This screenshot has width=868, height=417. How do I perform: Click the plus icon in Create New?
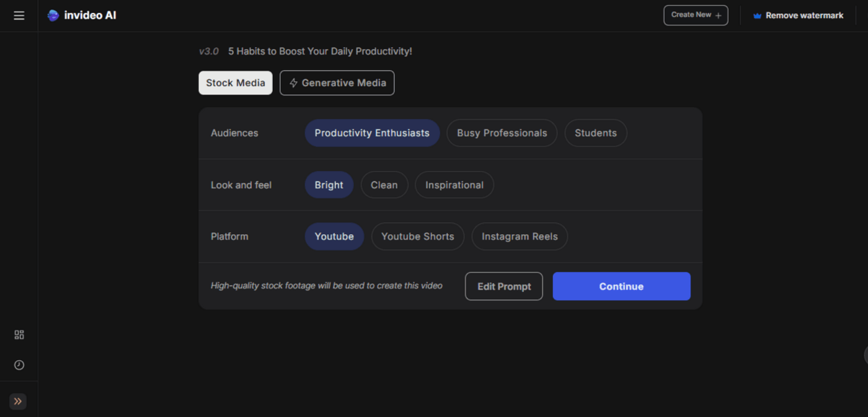coord(718,15)
